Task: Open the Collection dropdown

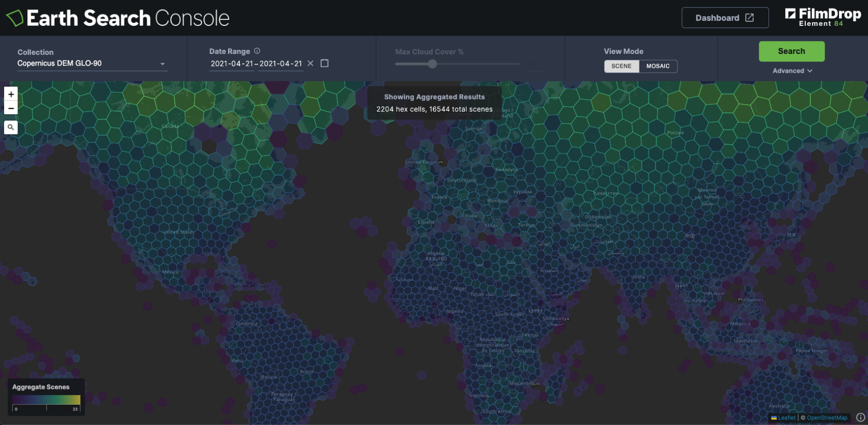Action: [91, 64]
